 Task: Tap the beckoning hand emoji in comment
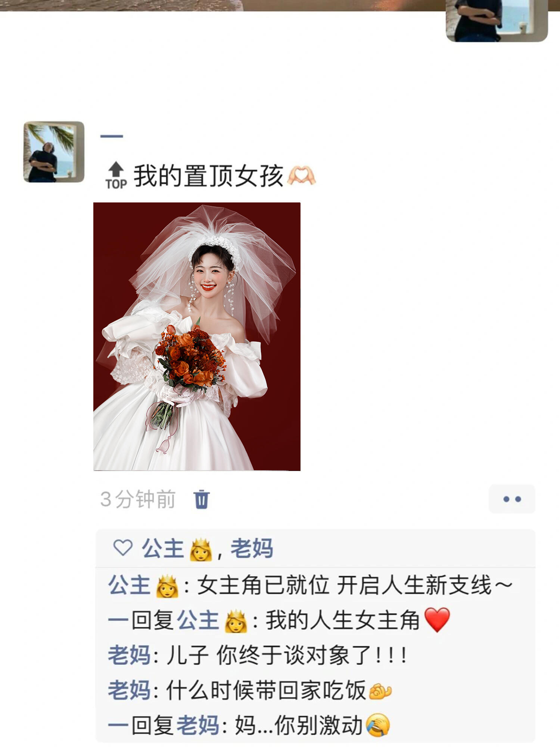[380, 691]
